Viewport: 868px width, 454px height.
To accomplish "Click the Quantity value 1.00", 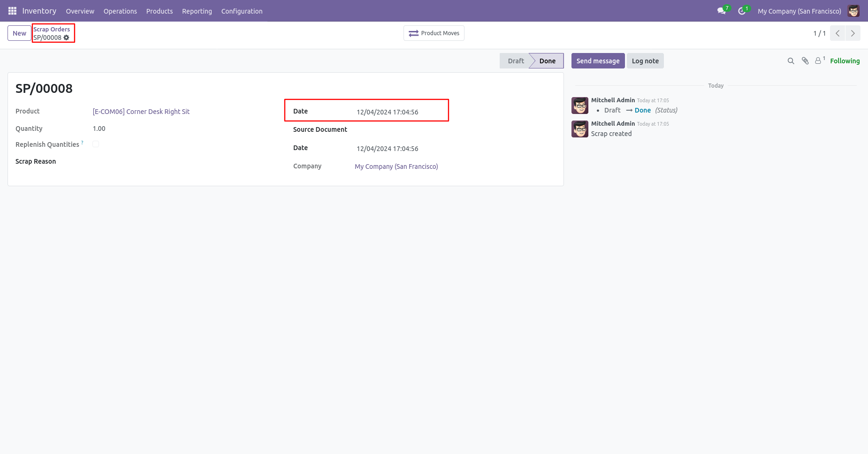I will [99, 129].
